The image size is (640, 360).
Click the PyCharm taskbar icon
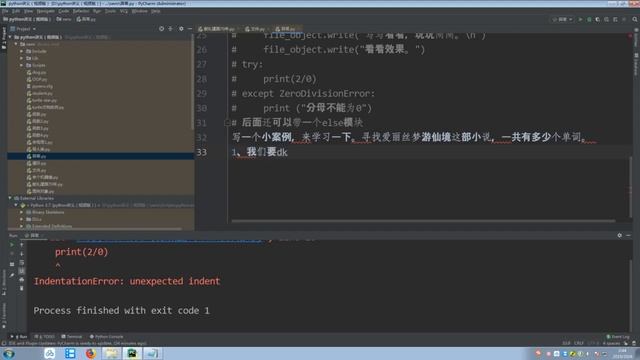pyautogui.click(x=132, y=353)
